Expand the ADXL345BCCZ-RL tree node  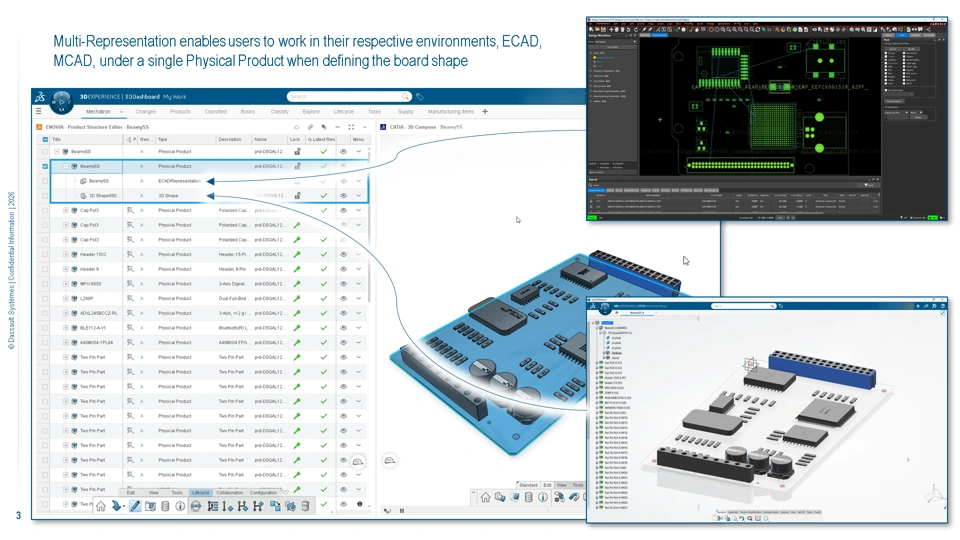click(x=66, y=313)
